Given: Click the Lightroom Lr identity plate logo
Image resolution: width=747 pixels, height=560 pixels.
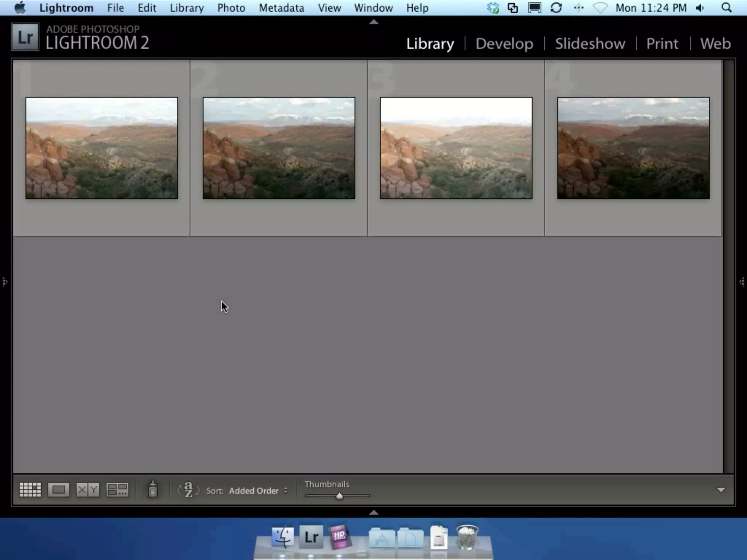Looking at the screenshot, I should pos(25,37).
